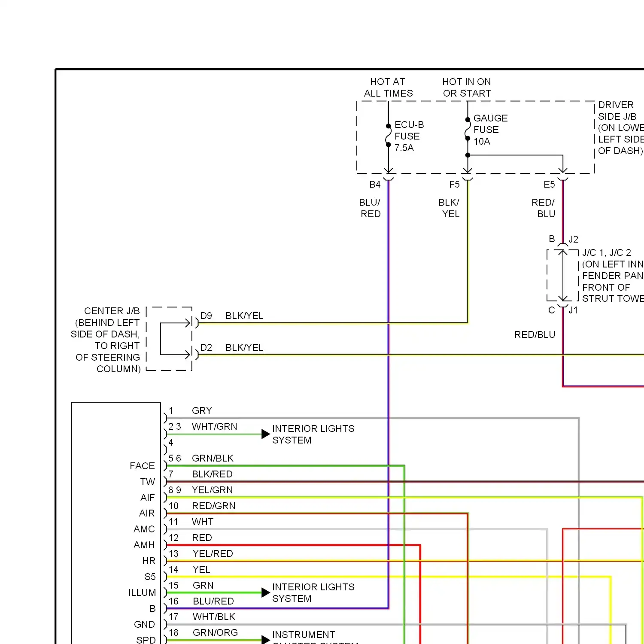
Task: Click the 'AMC' terminal name
Action: click(144, 529)
